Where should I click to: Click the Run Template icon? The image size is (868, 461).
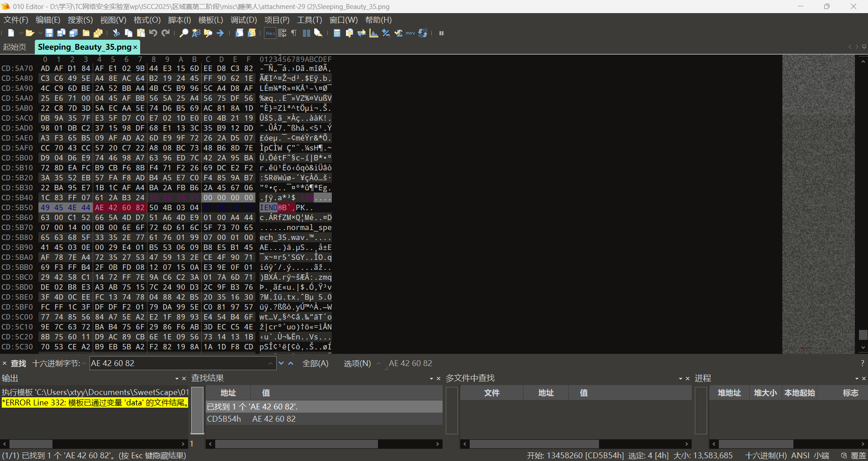[252, 33]
